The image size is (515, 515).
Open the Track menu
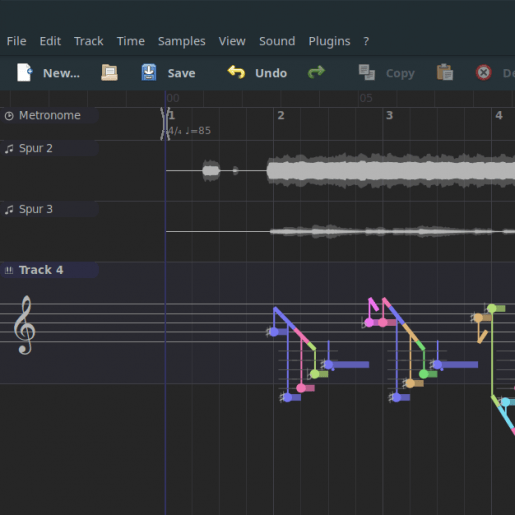[88, 41]
